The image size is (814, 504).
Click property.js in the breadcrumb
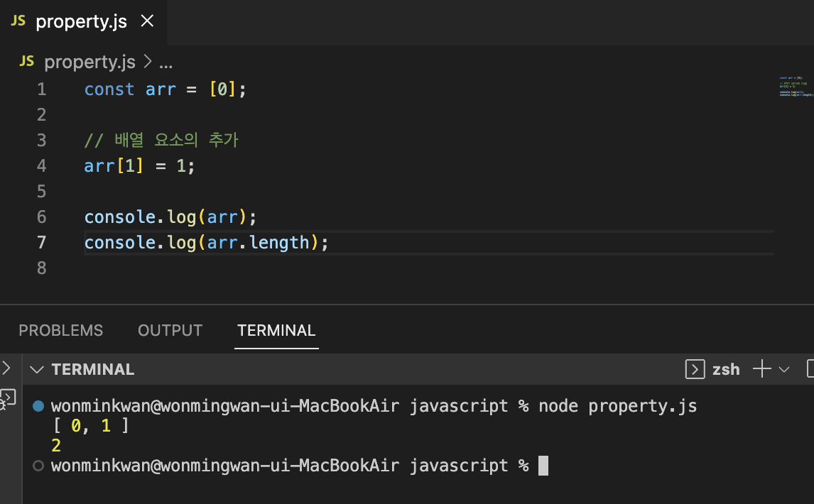pyautogui.click(x=89, y=62)
